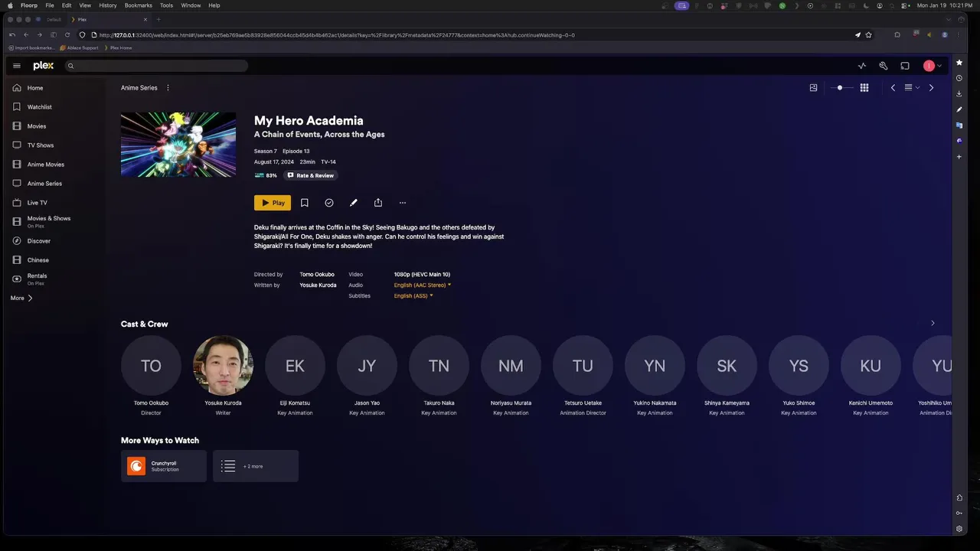This screenshot has height=551, width=980.
Task: Switch to grid view icon
Action: coord(864,88)
